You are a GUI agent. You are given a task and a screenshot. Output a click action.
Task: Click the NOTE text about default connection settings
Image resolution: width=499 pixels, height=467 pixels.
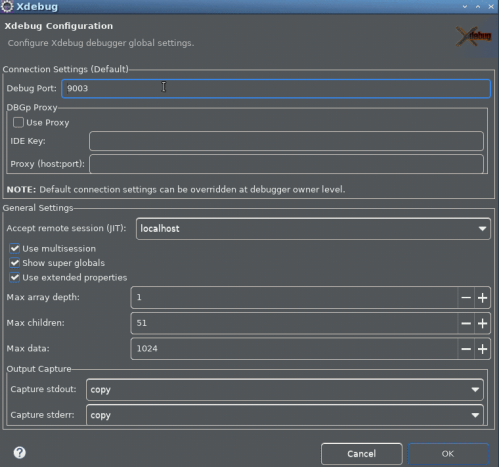(x=176, y=190)
